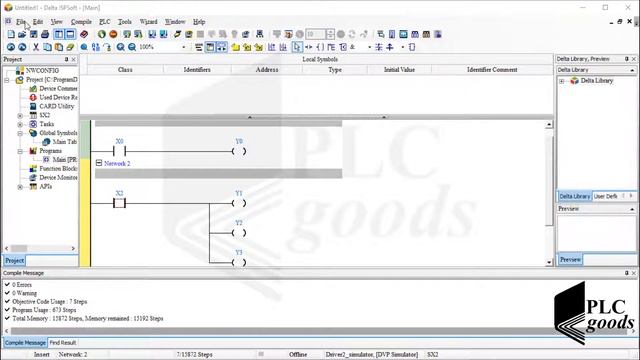The height and width of the screenshot is (360, 640).
Task: Click the New project icon
Action: tap(11, 34)
